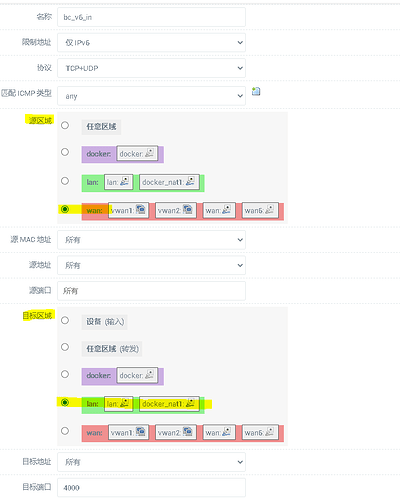Viewport: 400px width, 500px height.
Task: Click docker_nat1 interface icon in source lan zone
Action: pyautogui.click(x=190, y=181)
